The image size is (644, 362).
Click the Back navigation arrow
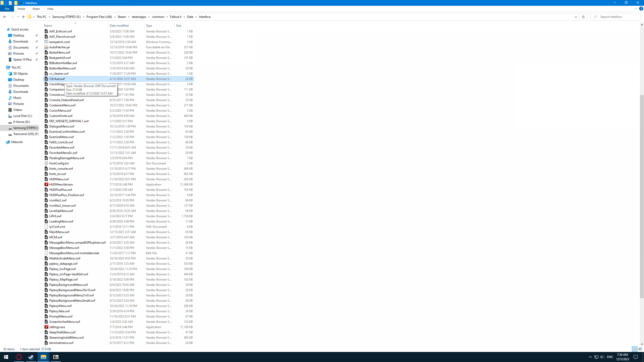click(x=5, y=17)
